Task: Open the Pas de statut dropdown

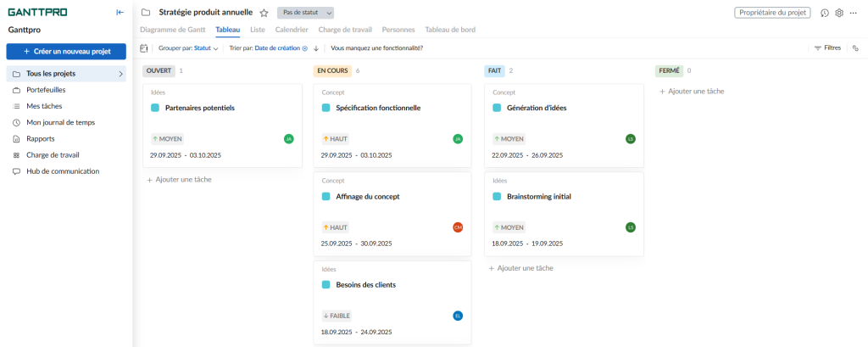Action: point(305,13)
